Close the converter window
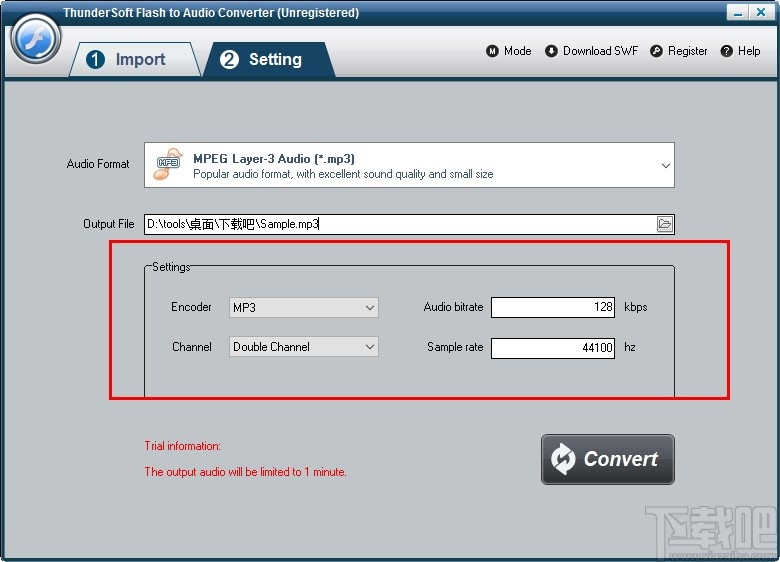The height and width of the screenshot is (562, 780). tap(761, 12)
